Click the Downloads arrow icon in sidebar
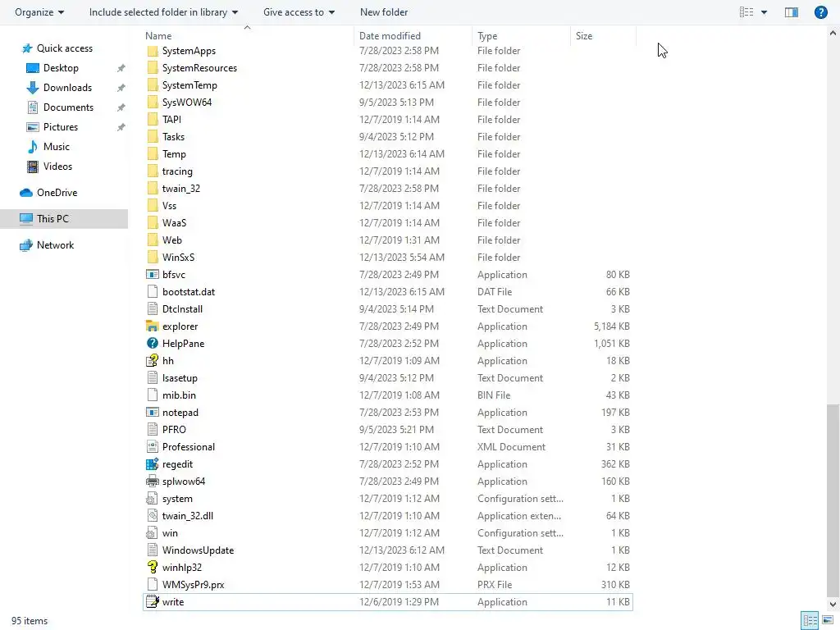 tap(33, 87)
